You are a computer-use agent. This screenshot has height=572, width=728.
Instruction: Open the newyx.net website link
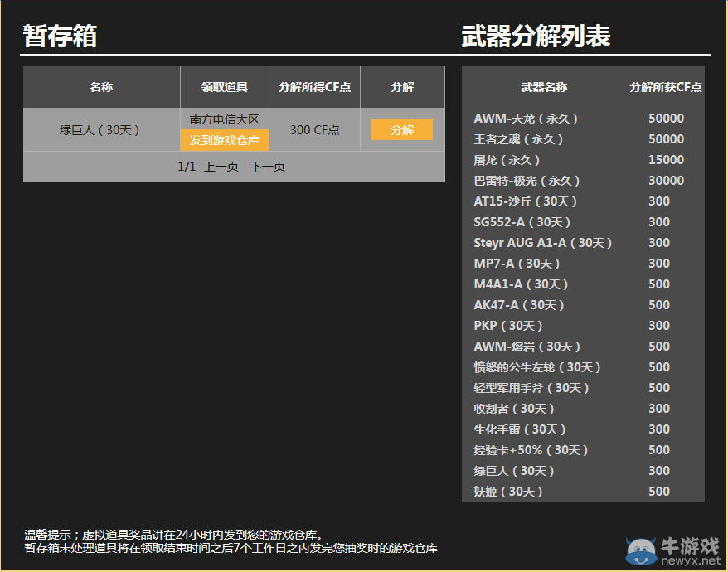(x=690, y=563)
